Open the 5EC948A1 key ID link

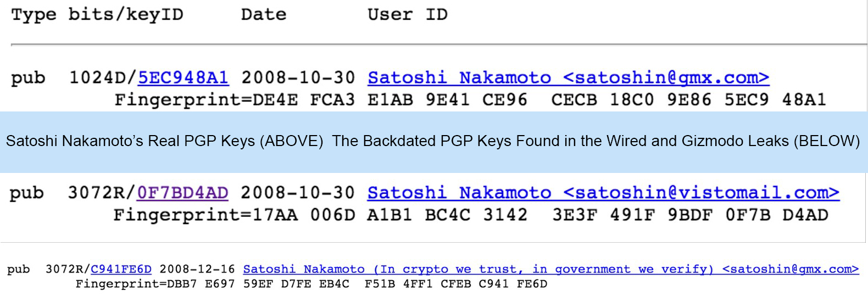[182, 78]
